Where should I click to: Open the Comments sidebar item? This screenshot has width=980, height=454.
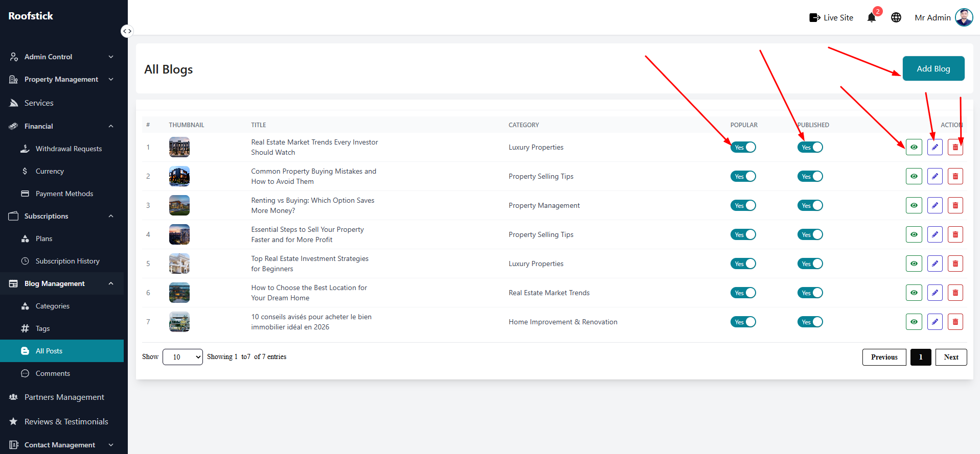[62, 373]
